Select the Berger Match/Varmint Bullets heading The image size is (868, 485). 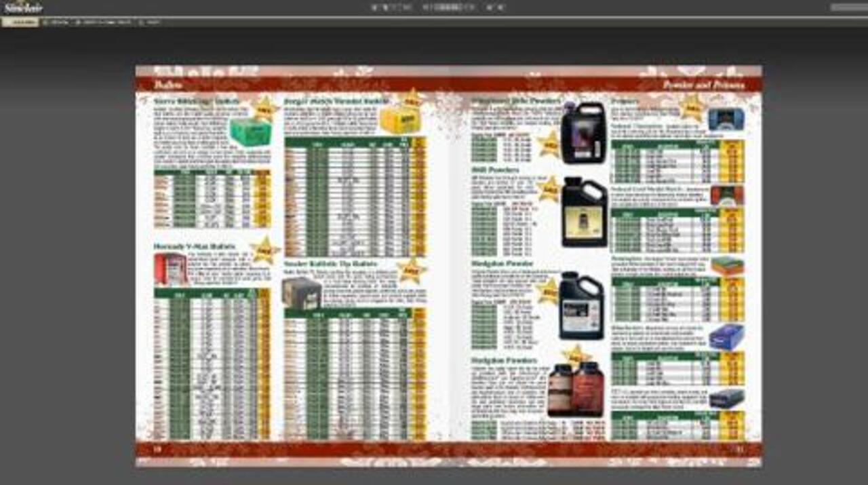pos(336,101)
